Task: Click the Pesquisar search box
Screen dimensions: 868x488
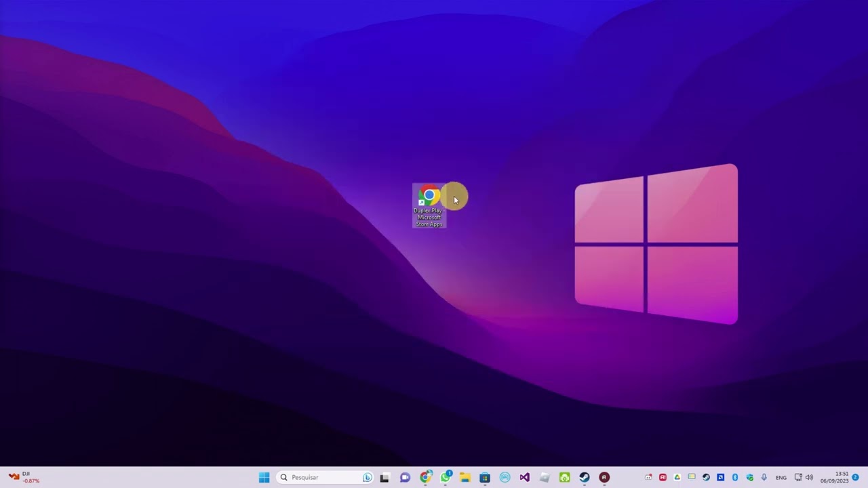Action: coord(325,478)
